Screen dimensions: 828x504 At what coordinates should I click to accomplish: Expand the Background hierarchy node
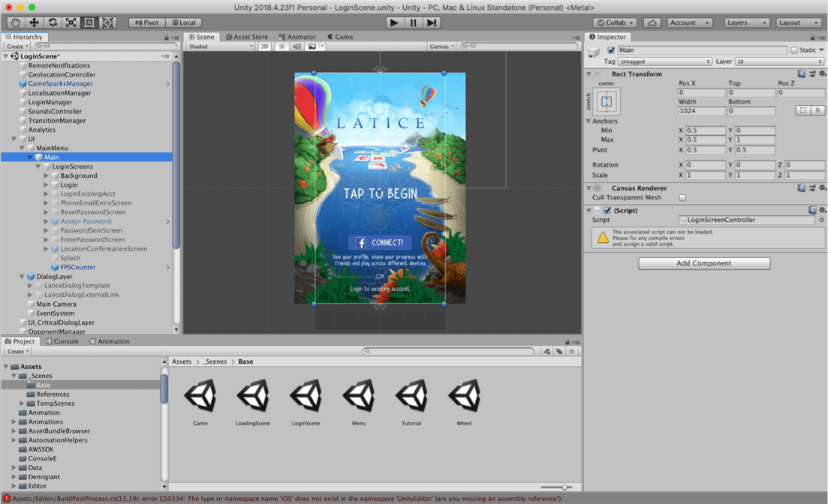(x=46, y=175)
